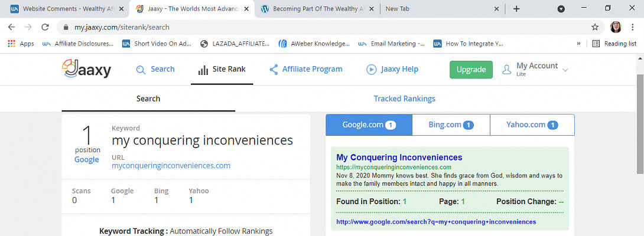The height and width of the screenshot is (236, 644).
Task: Switch to Tracked Rankings tab
Action: (405, 99)
